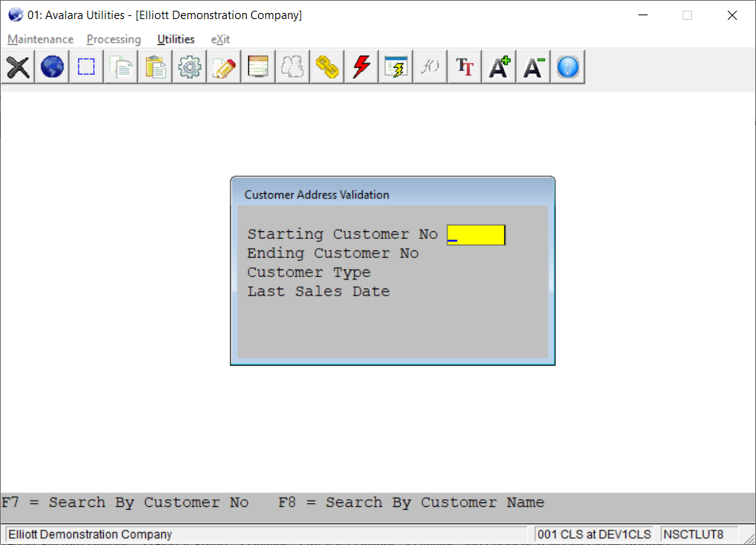Open the eXit menu

221,39
